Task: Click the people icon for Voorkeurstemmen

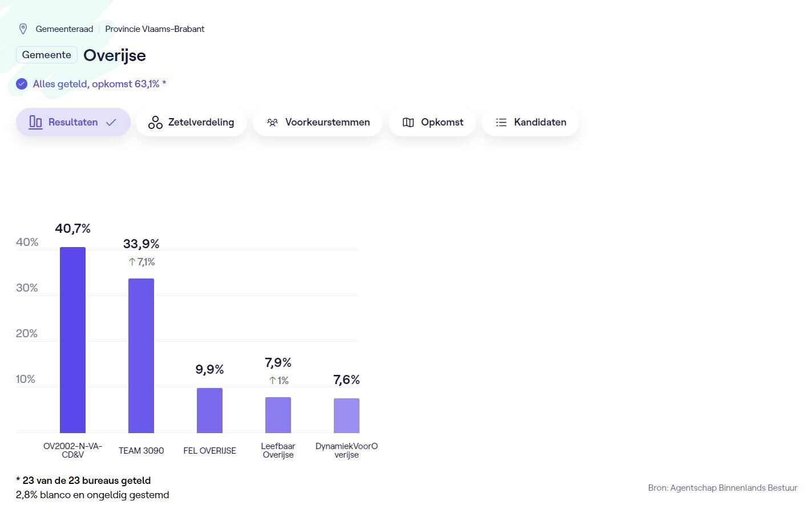Action: (273, 122)
